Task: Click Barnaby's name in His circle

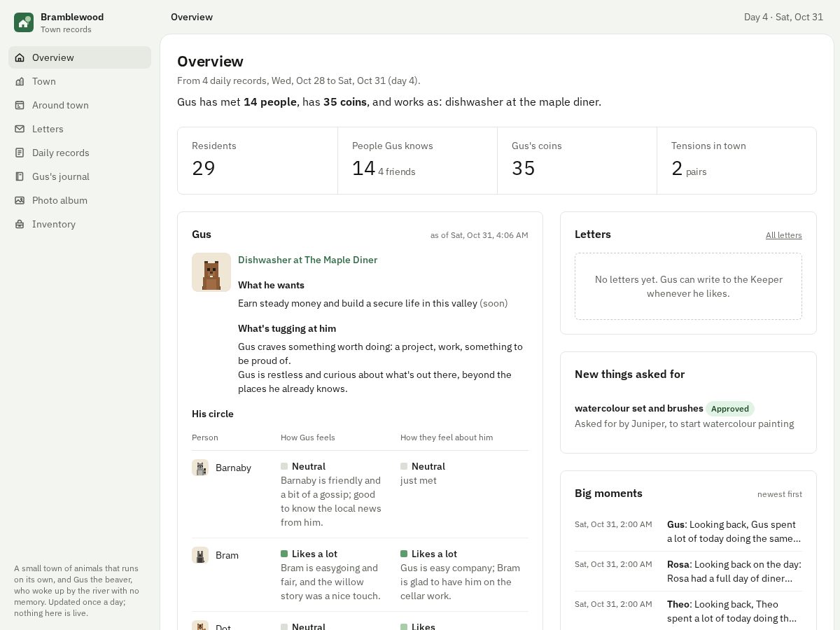Action: [x=233, y=468]
